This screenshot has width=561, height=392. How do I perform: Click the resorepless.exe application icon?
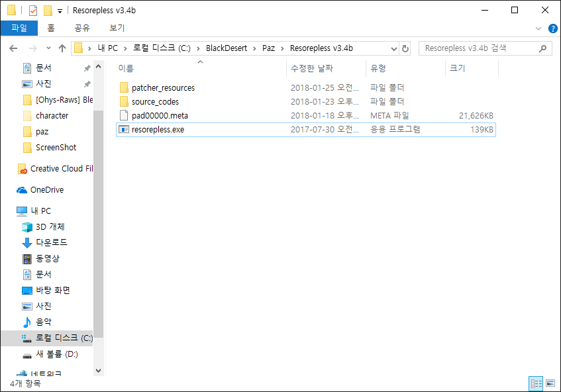tap(123, 129)
